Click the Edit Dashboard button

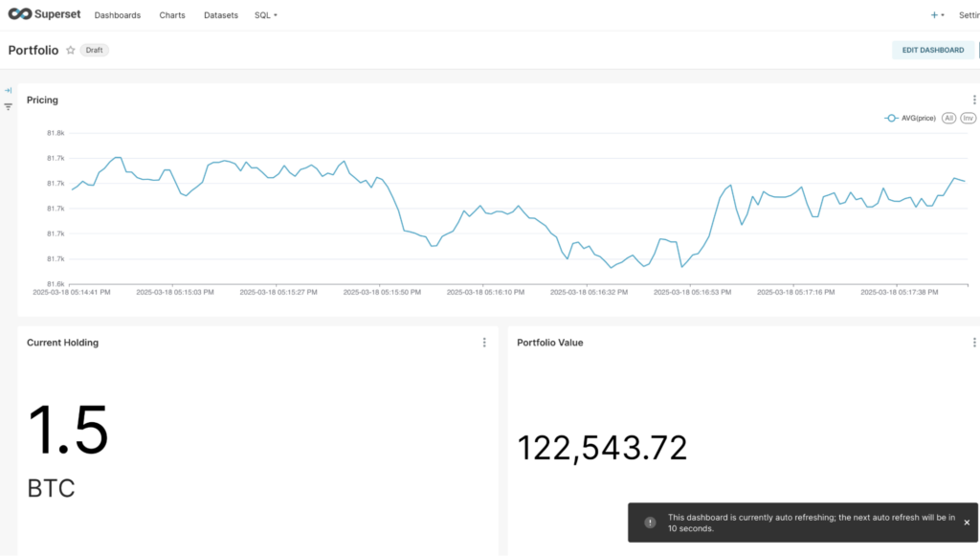coord(933,50)
